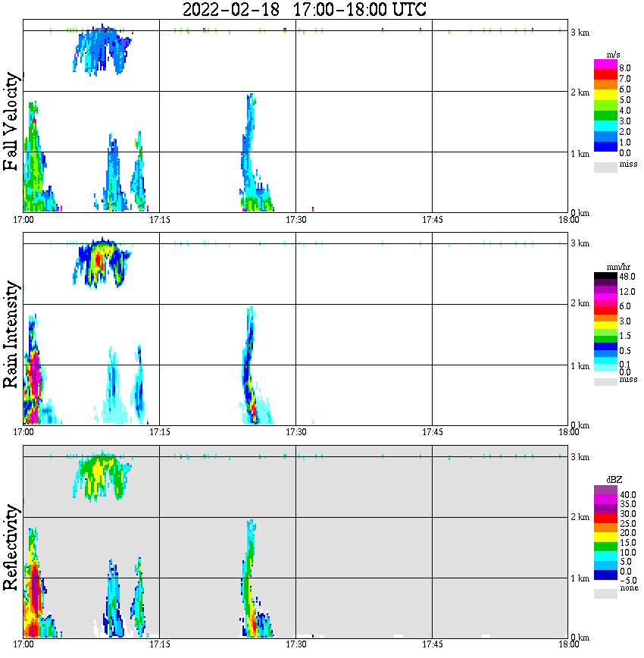Select the yellow swatch in the dBZ legend
Viewport: 644px width, 658px height.
pyautogui.click(x=605, y=537)
